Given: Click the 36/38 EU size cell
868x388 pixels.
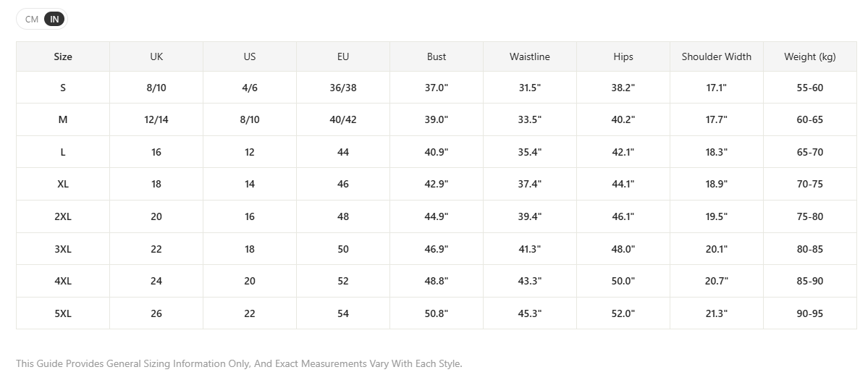Looking at the screenshot, I should 342,88.
